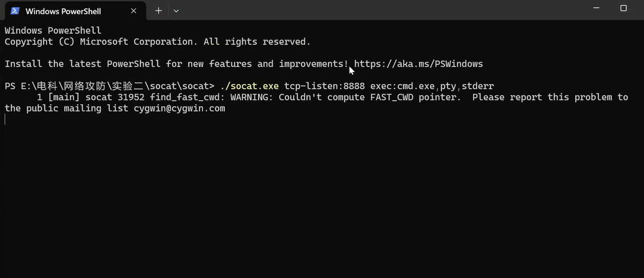Screen dimensions: 644x278
Task: Click the stderr option in the command
Action: point(477,86)
